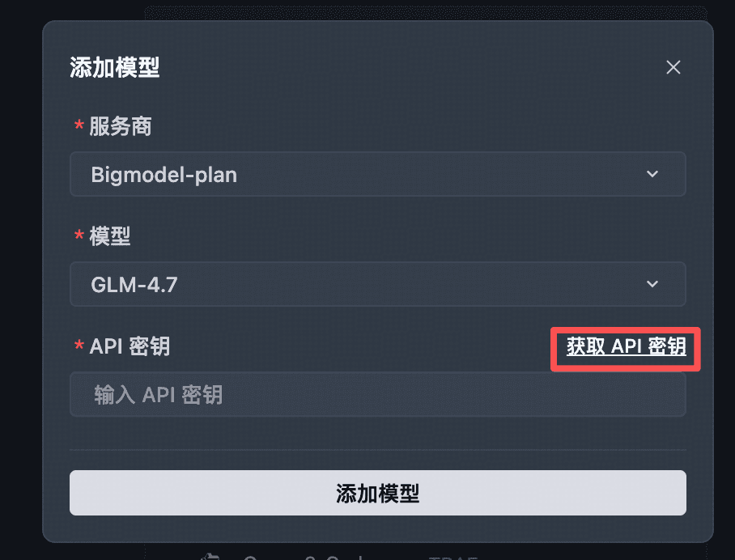Viewport: 735px width, 560px height.
Task: Click the 添加模型 dialog title
Action: pos(114,69)
